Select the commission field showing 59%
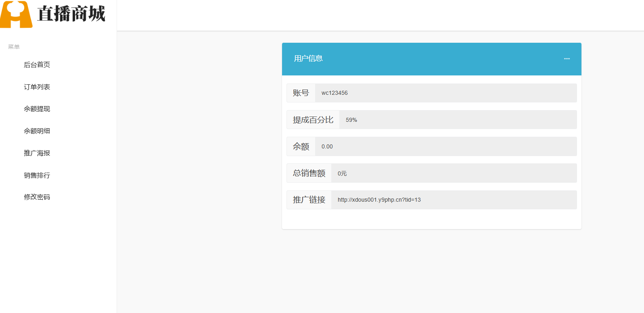Viewport: 644px width, 313px height. point(458,120)
